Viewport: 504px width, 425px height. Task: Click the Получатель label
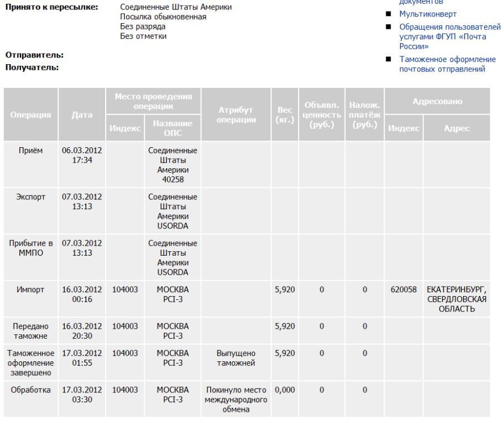click(x=32, y=68)
